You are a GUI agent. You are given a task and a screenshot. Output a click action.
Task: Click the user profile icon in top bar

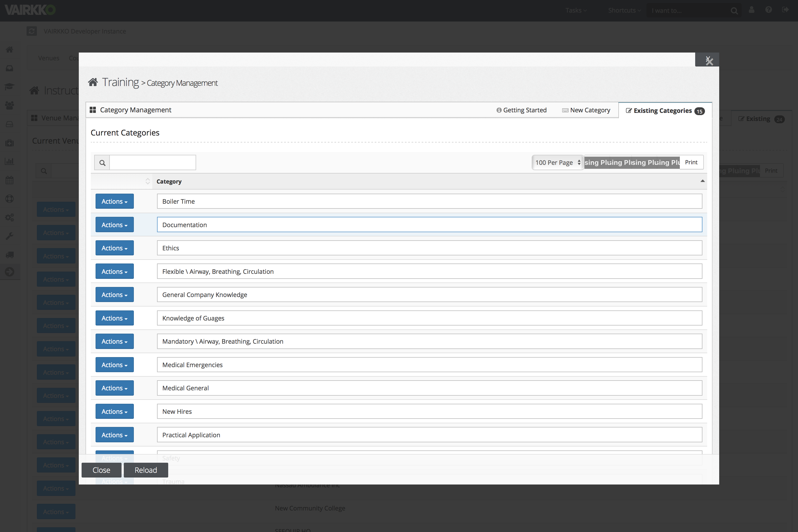click(x=752, y=10)
